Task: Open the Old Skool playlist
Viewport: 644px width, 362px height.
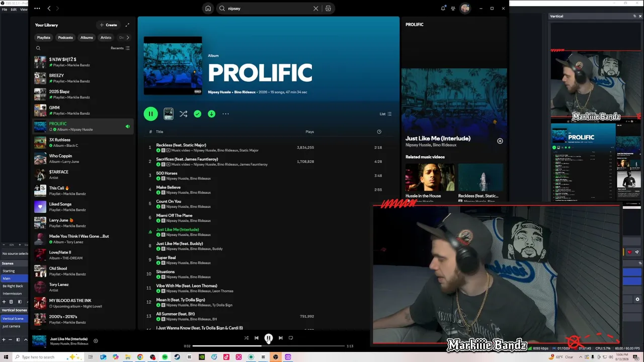Action: [83, 271]
